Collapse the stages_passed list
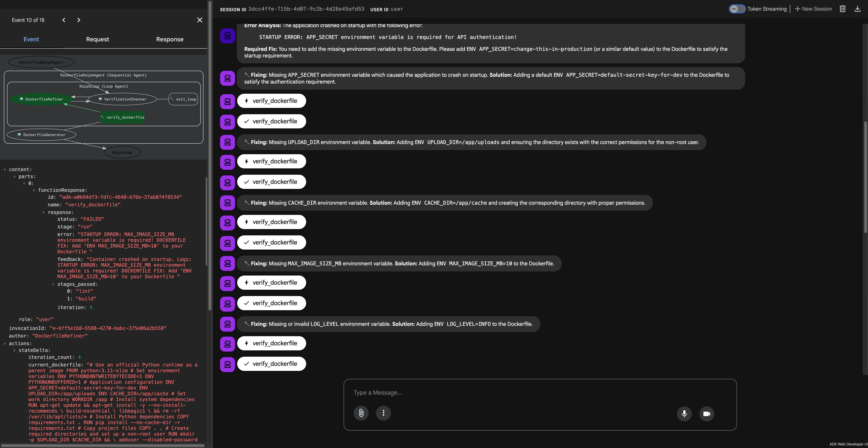This screenshot has width=868, height=448. point(53,284)
